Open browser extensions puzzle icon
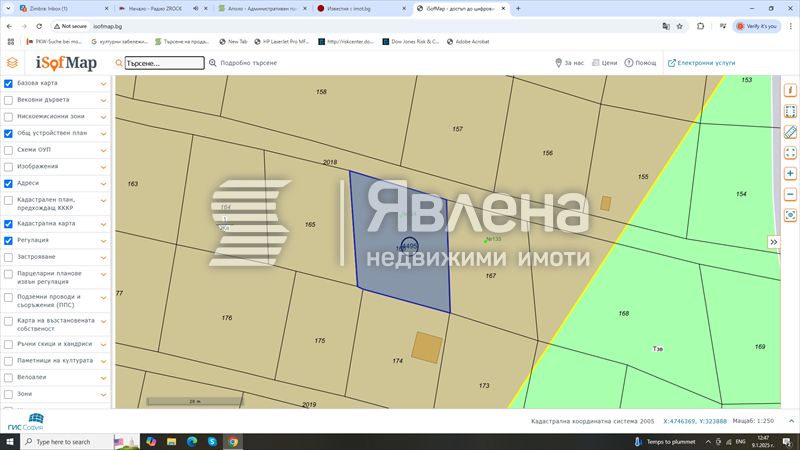This screenshot has width=800, height=450. [701, 26]
